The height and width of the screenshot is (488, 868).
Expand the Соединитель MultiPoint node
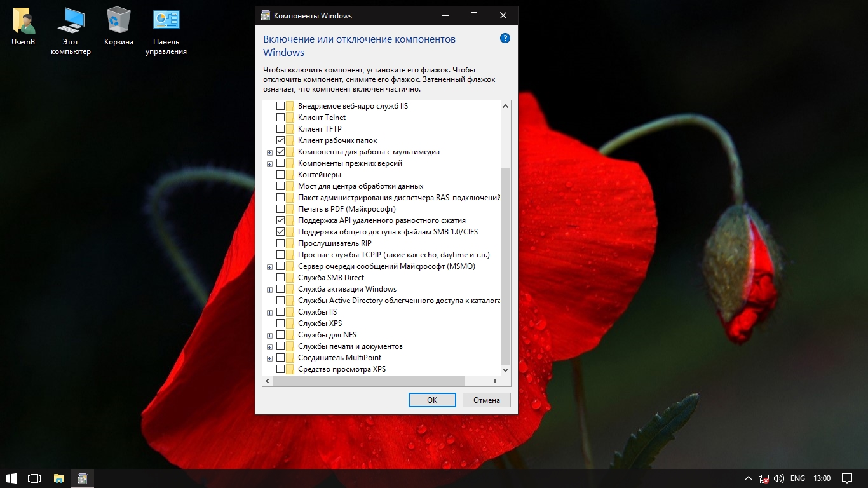pos(270,358)
